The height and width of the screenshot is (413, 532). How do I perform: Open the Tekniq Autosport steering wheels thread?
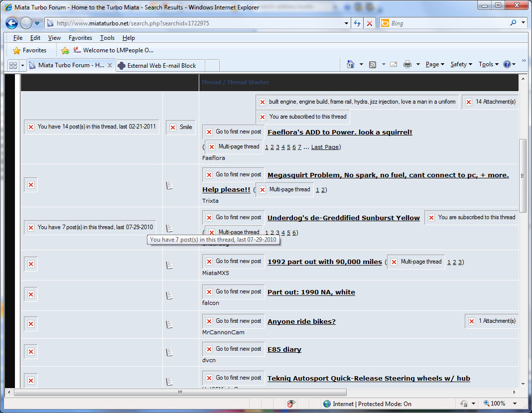click(369, 379)
